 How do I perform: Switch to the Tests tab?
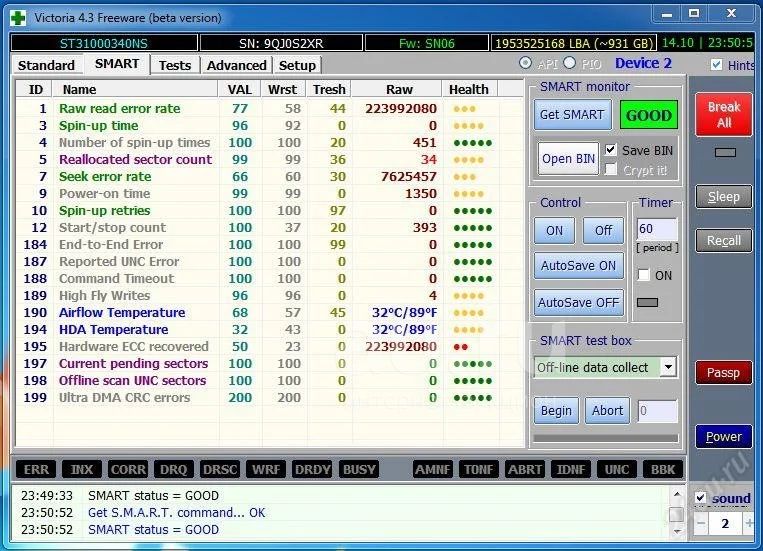pos(175,65)
